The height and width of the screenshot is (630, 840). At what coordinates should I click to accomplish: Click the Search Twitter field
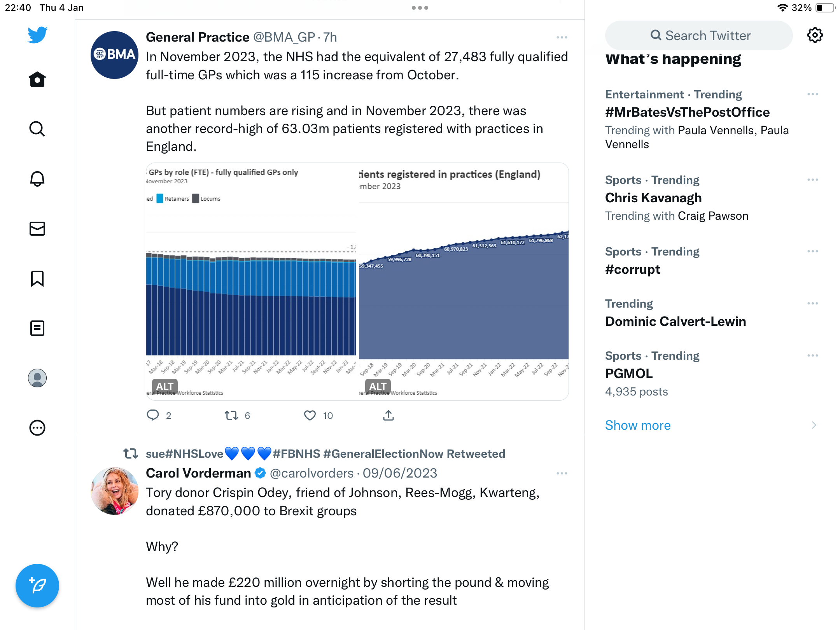point(699,35)
